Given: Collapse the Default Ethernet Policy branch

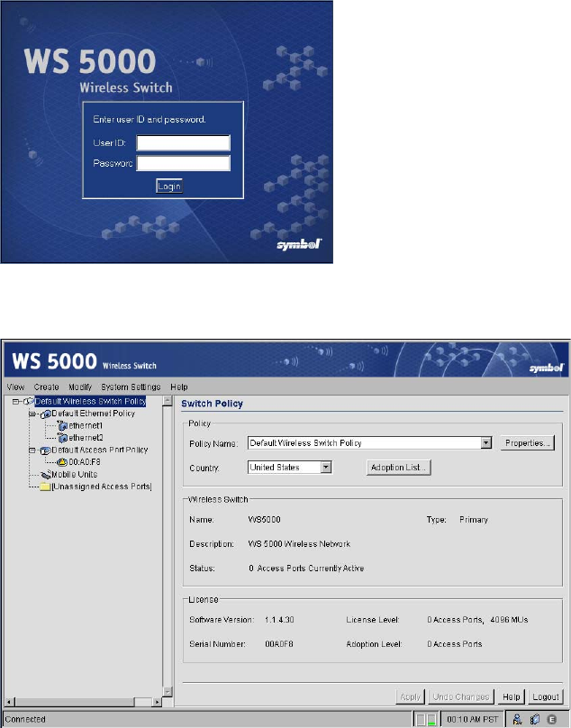Looking at the screenshot, I should click(32, 414).
